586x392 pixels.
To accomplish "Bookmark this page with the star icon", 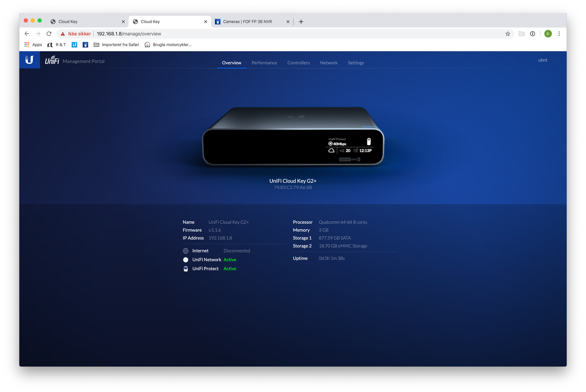I will 507,34.
